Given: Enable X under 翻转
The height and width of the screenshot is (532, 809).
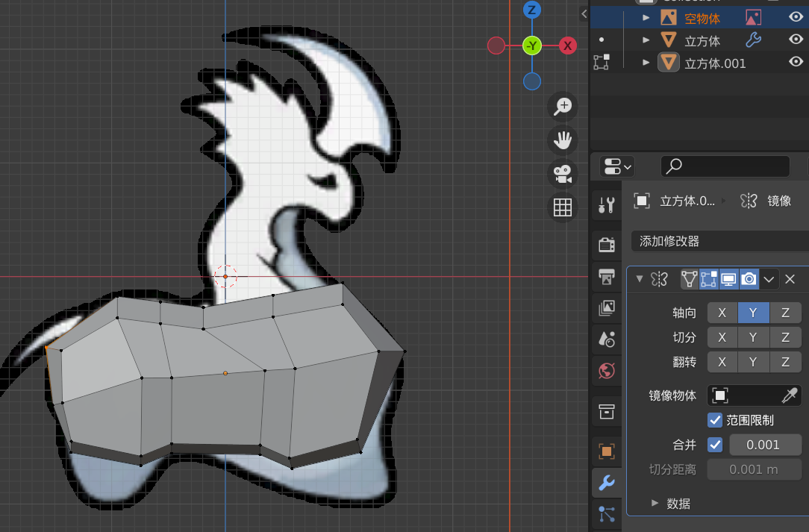Looking at the screenshot, I should tap(722, 362).
